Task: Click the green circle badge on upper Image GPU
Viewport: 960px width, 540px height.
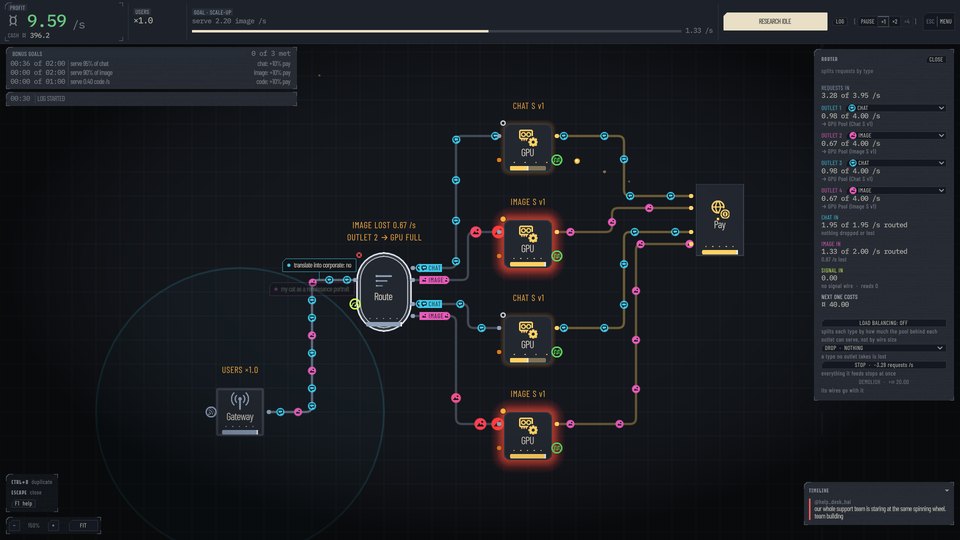Action: (557, 256)
